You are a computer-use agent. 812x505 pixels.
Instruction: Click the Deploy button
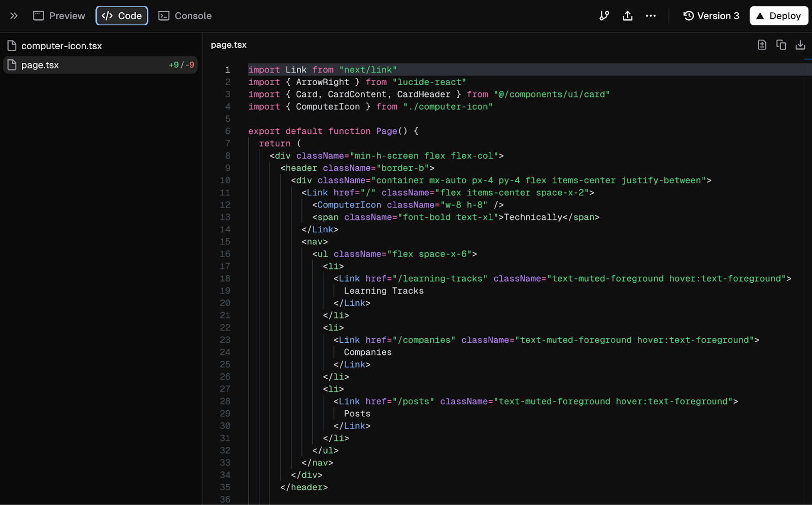(779, 16)
